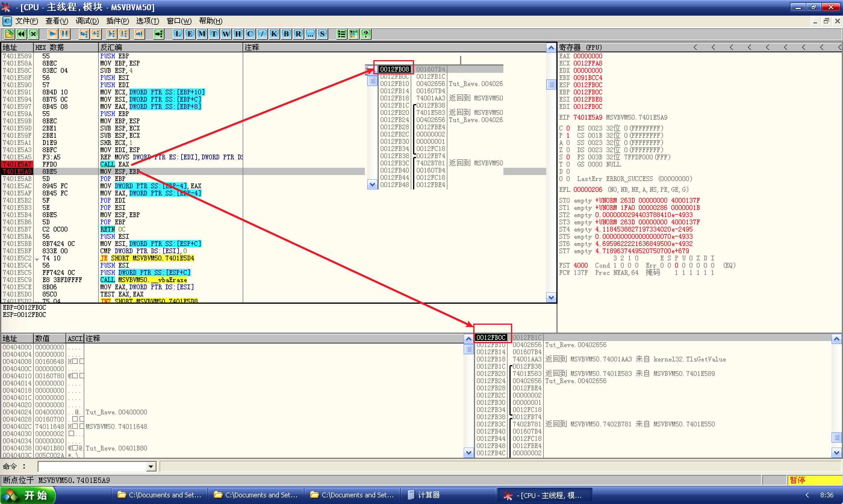The image size is (843, 504).
Task: Expand the command input dropdown arrow
Action: 151,467
